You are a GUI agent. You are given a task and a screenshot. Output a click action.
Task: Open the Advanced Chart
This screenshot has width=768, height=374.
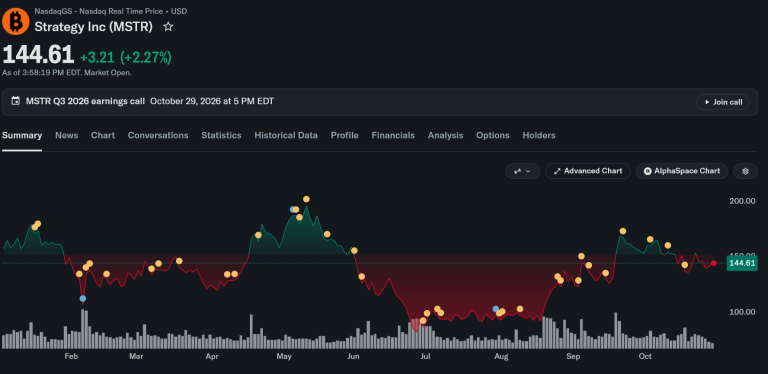[587, 171]
